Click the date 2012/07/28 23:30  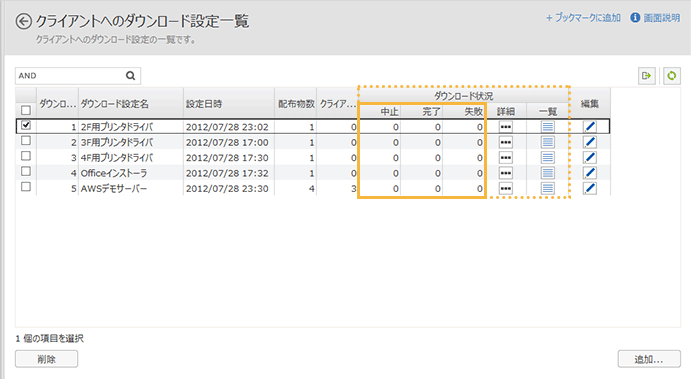pos(227,189)
